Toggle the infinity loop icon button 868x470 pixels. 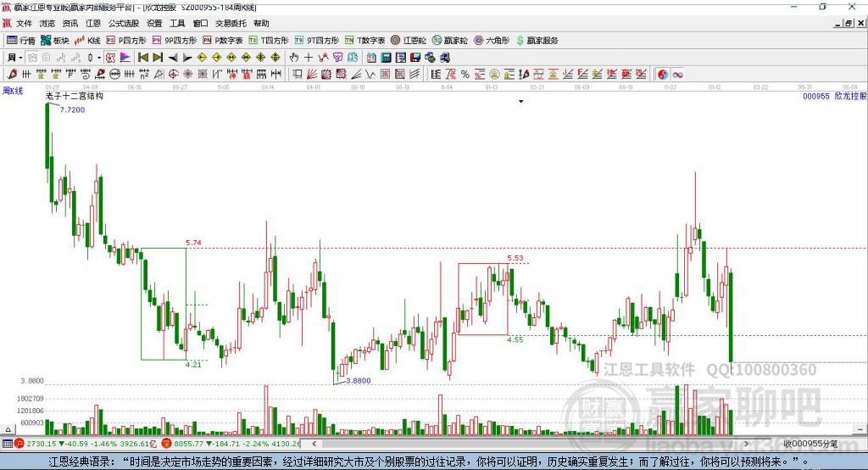click(677, 75)
